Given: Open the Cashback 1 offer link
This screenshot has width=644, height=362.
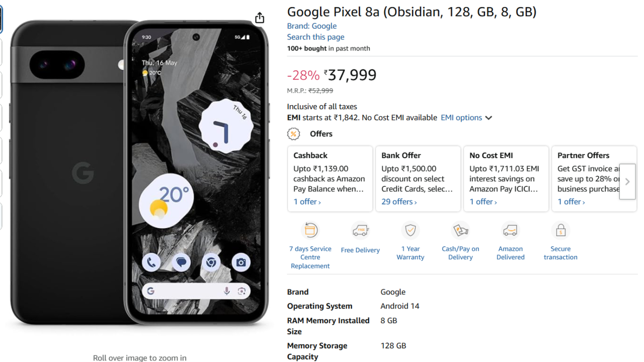Looking at the screenshot, I should pyautogui.click(x=307, y=202).
